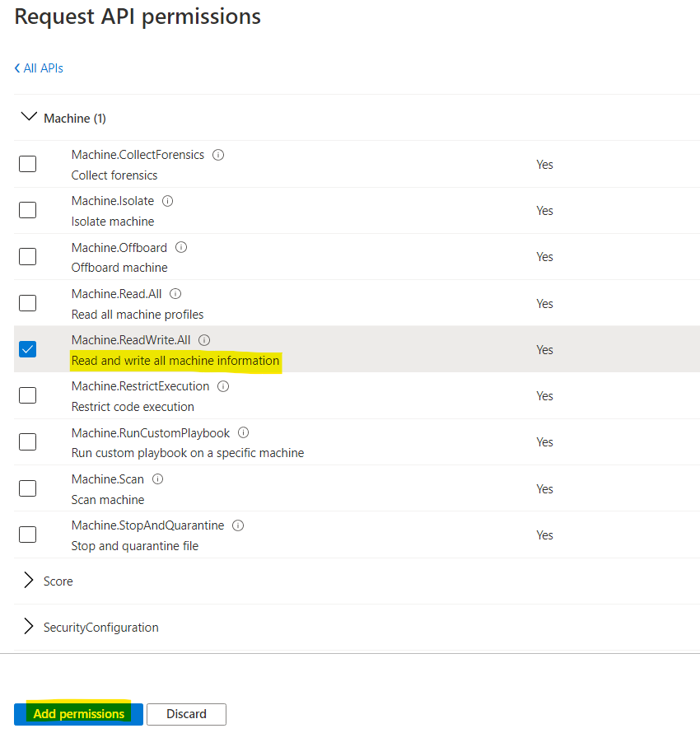The width and height of the screenshot is (700, 733).
Task: Show info icon details for Machine.Scan
Action: 157,479
